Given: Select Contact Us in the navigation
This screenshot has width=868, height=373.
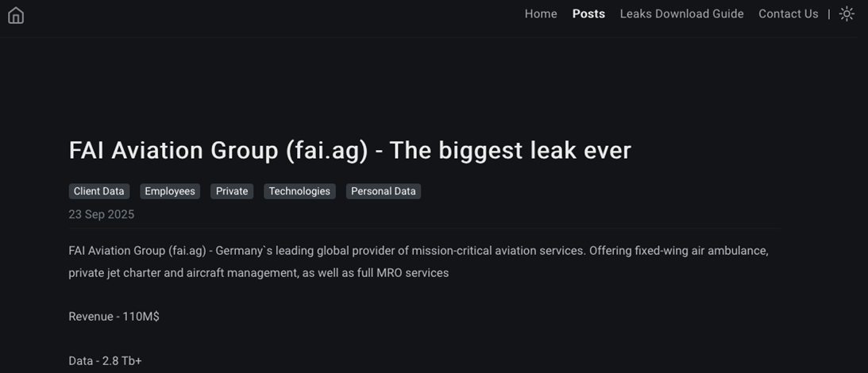Looking at the screenshot, I should pos(788,14).
